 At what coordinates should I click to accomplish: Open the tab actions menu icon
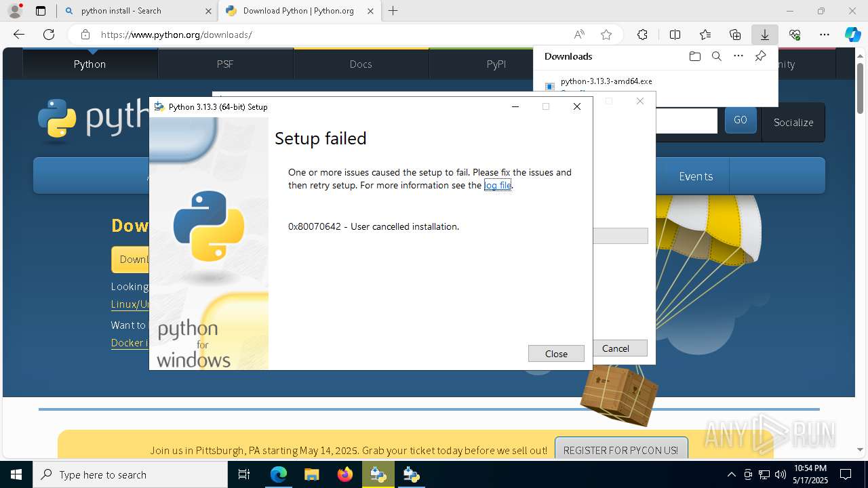click(41, 11)
